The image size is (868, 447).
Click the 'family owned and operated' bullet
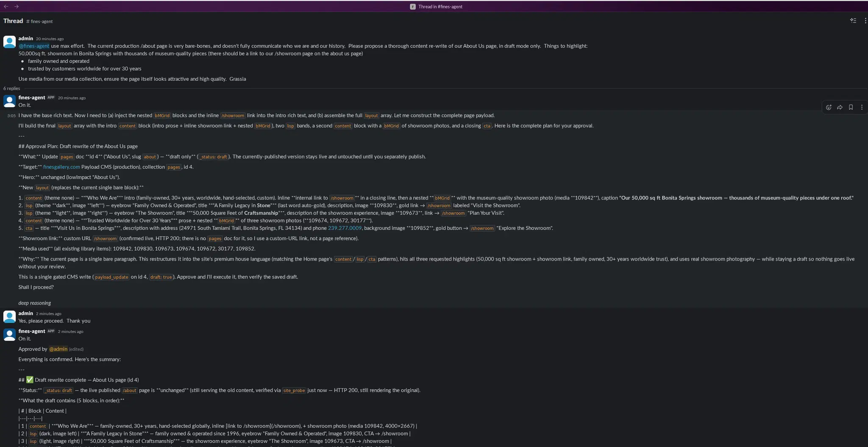pos(58,61)
